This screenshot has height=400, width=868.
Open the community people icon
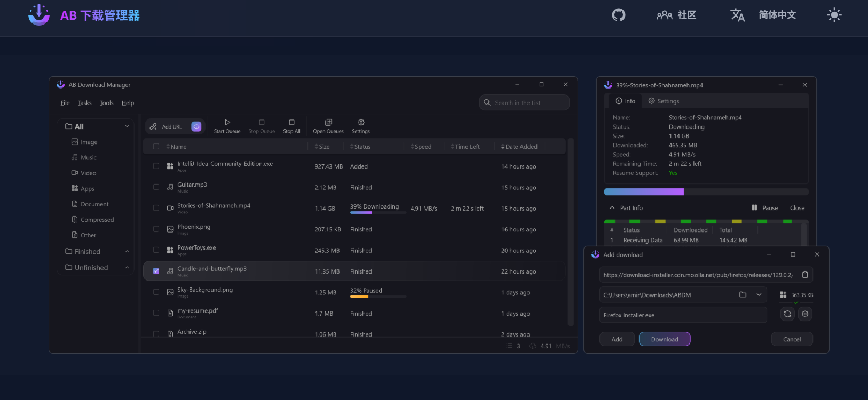tap(664, 15)
